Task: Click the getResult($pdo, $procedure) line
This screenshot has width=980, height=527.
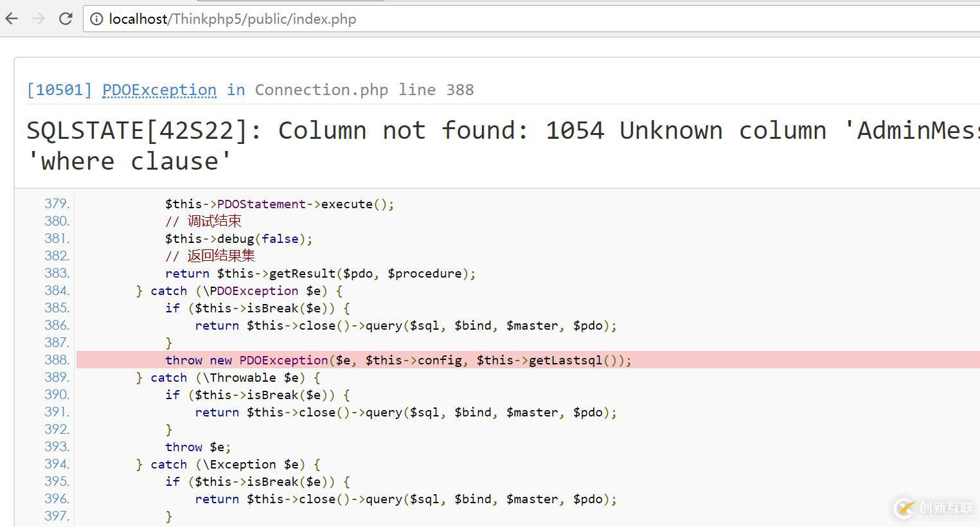Action: pyautogui.click(x=320, y=274)
